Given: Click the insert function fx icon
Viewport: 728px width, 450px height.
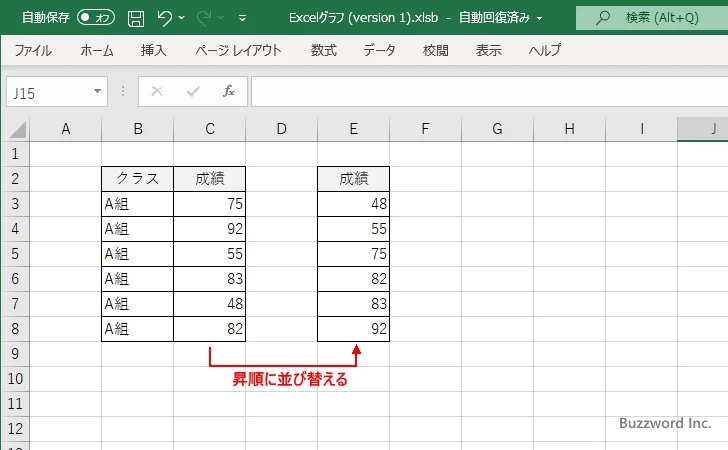Looking at the screenshot, I should click(229, 91).
